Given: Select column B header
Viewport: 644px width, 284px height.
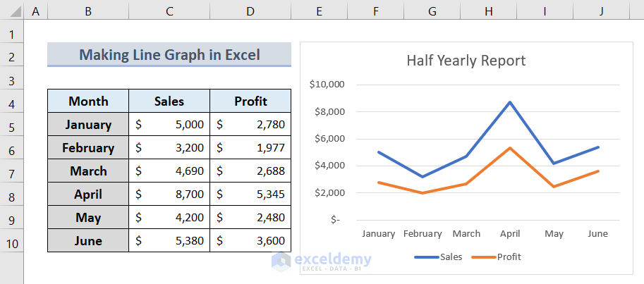Looking at the screenshot, I should 88,12.
